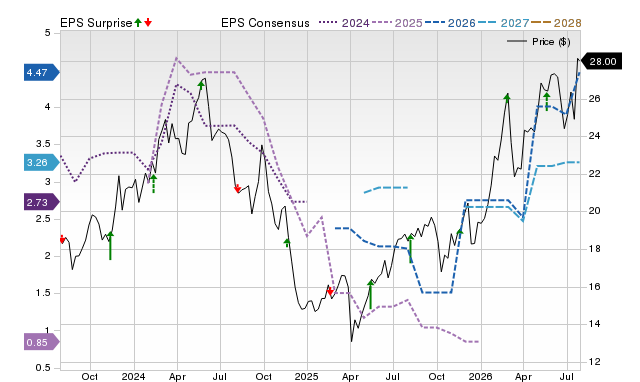Click the 0.5 tick on EPS axis
The width and height of the screenshot is (640, 382).
pos(43,368)
